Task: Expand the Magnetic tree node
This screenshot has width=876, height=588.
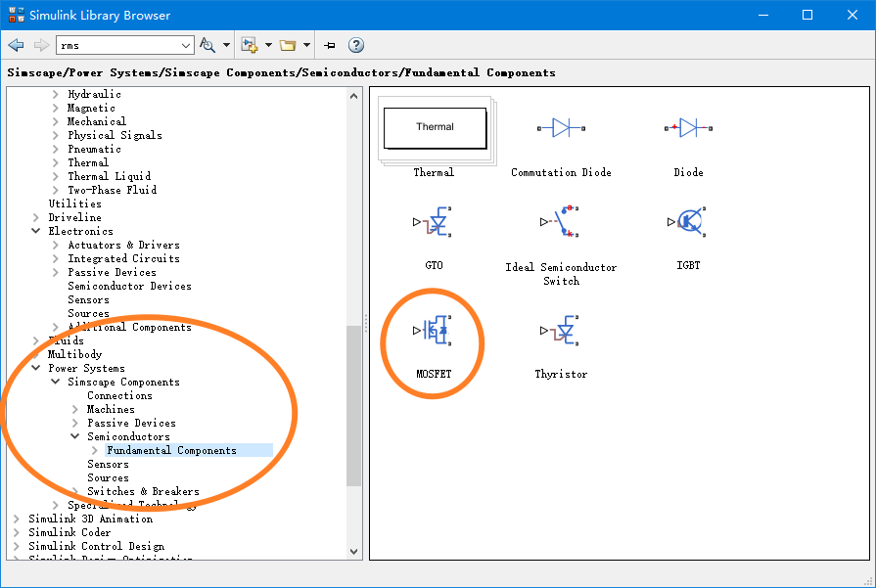Action: tap(56, 108)
